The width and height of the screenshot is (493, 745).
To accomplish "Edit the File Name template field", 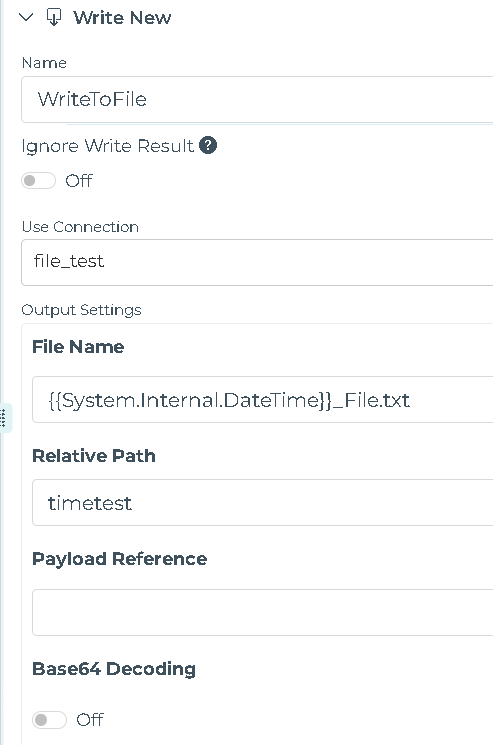I will pyautogui.click(x=262, y=400).
